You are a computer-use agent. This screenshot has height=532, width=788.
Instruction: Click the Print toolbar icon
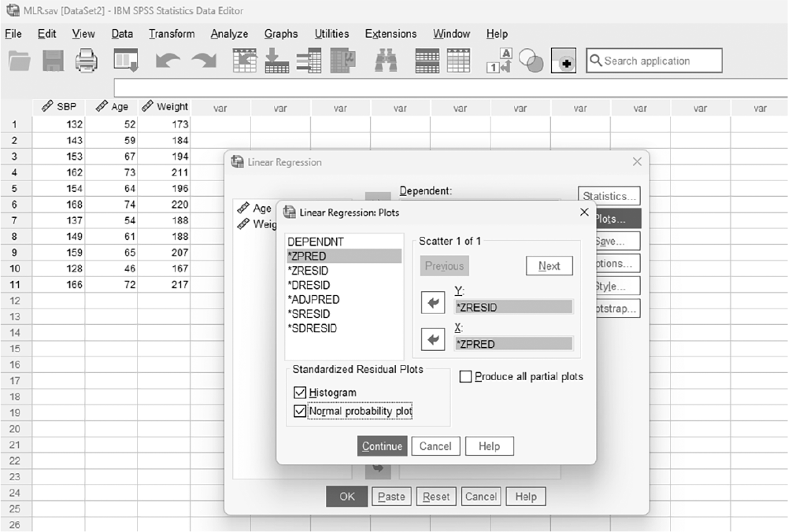point(87,61)
